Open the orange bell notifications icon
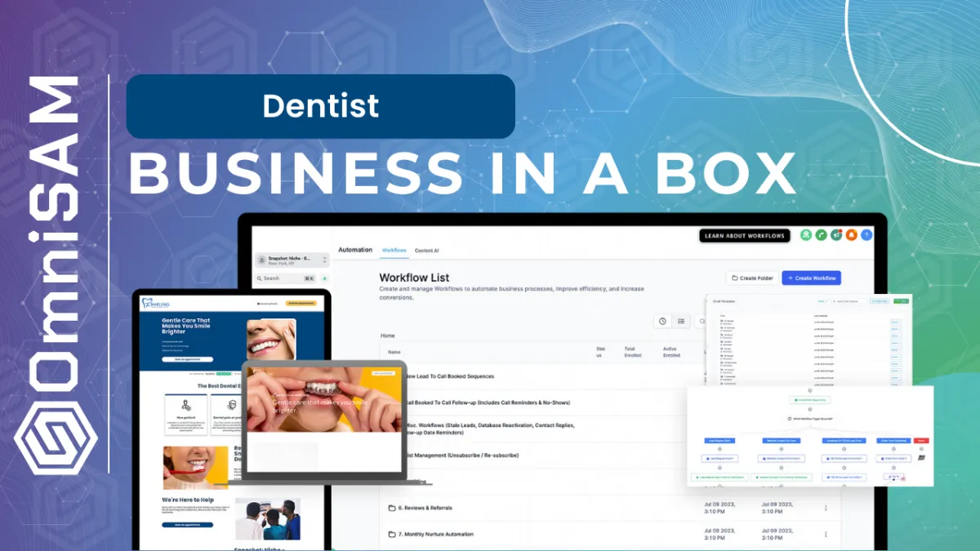The height and width of the screenshot is (551, 980). coord(851,235)
